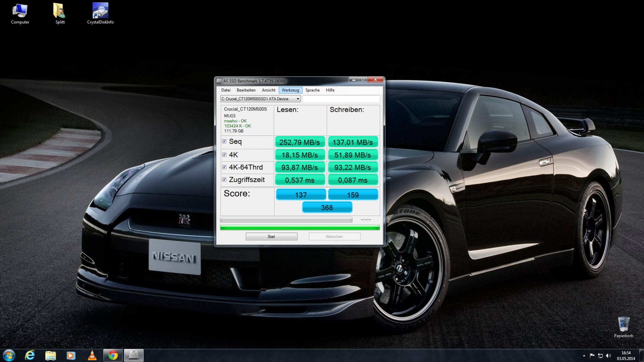This screenshot has height=362, width=644.
Task: Click the Show Desktop button in taskbar corner
Action: pos(641,355)
